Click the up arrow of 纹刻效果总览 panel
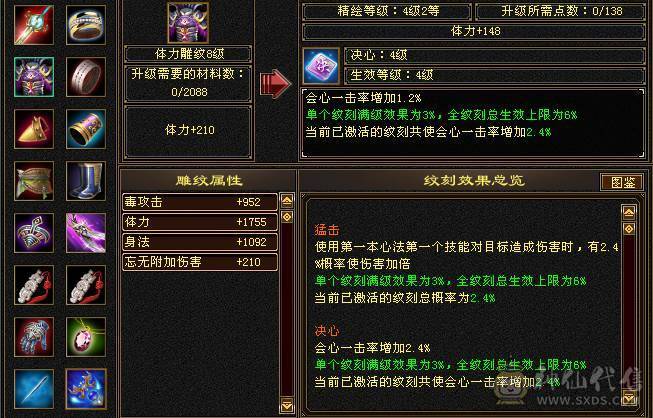Image resolution: width=653 pixels, height=418 pixels. pyautogui.click(x=629, y=212)
